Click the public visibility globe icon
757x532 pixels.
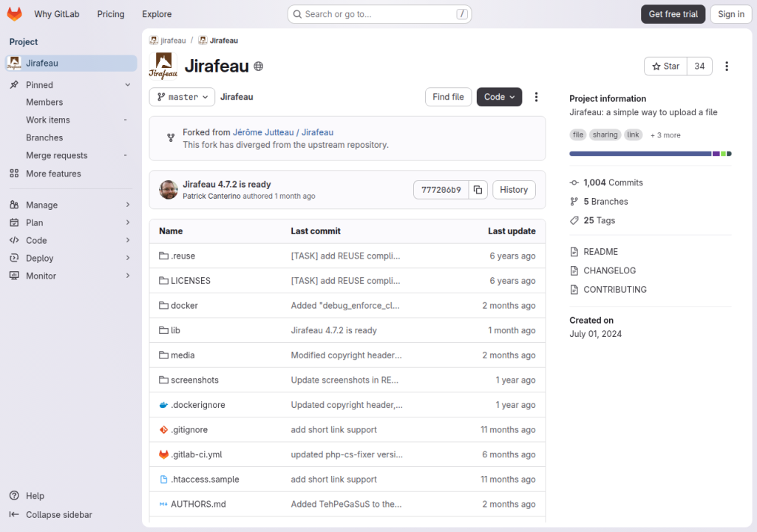[259, 66]
